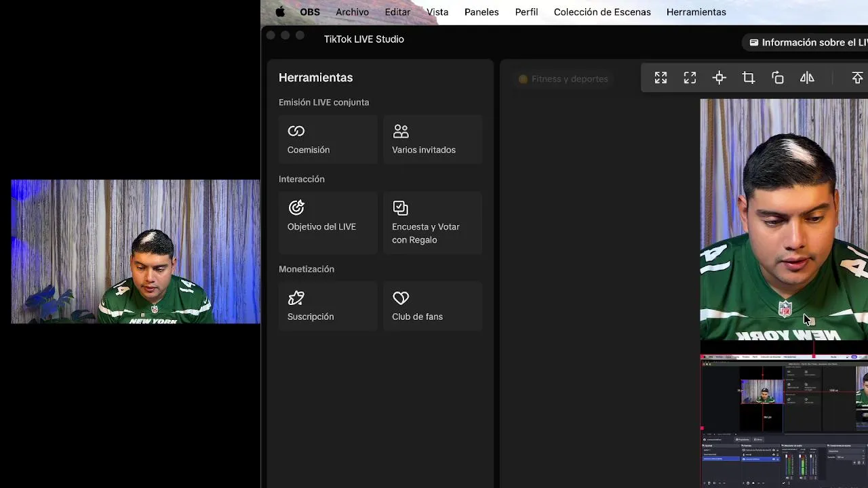This screenshot has width=868, height=488.
Task: Click the camera source in TikTok preview
Action: click(x=784, y=220)
